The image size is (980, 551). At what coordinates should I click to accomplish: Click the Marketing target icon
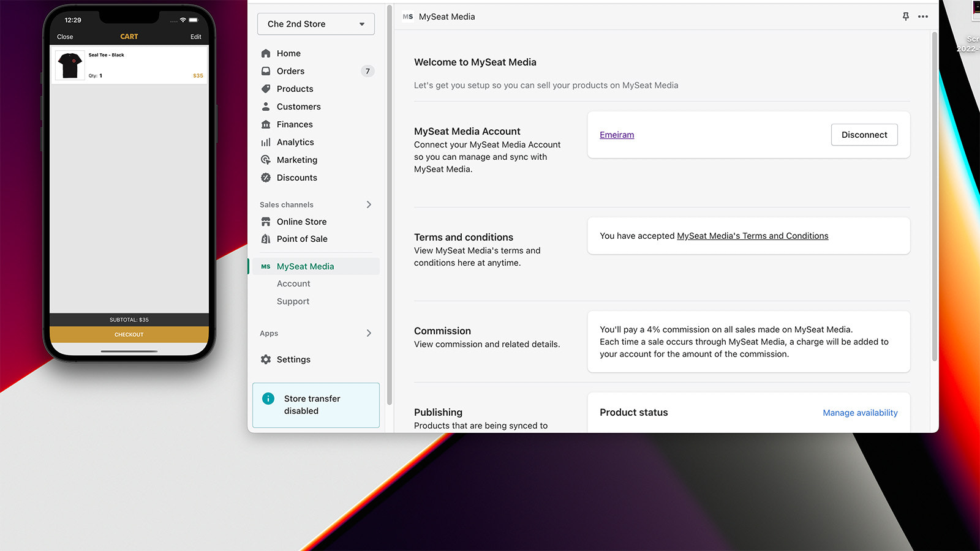point(266,160)
